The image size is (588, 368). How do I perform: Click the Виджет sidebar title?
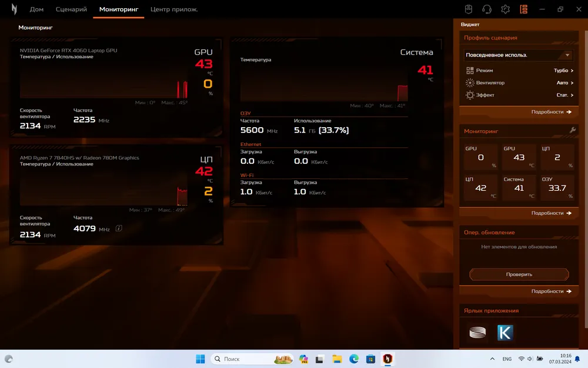click(x=470, y=24)
